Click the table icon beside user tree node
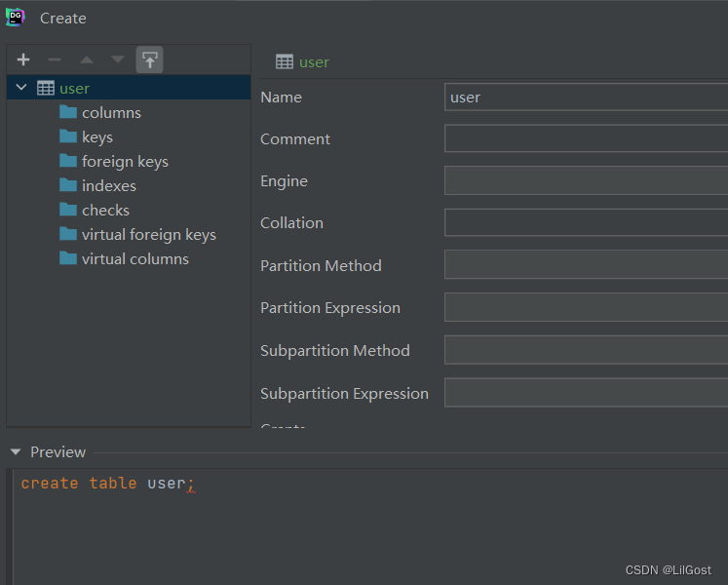Screen dimensions: 728x585 click(46, 88)
